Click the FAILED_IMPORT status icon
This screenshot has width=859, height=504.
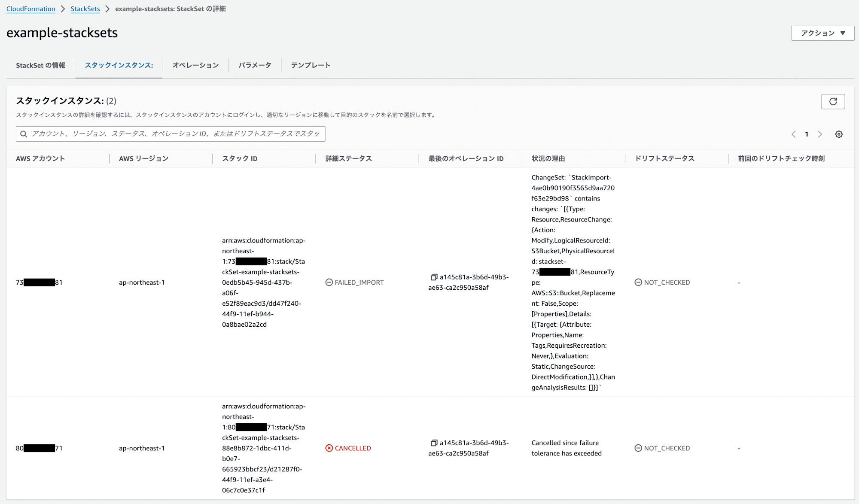pos(329,282)
